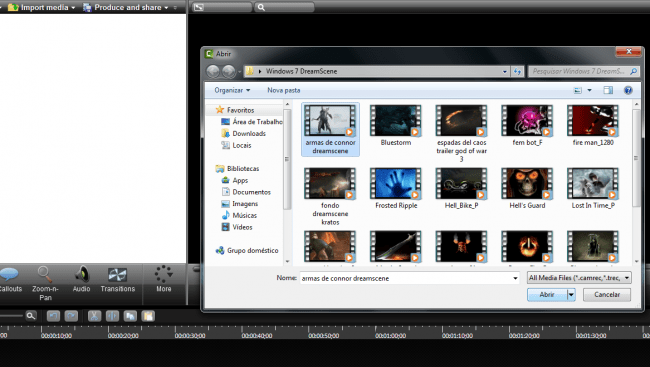Screen dimensions: 650x367
Task: Switch to the Audio tab
Action: pos(81,280)
